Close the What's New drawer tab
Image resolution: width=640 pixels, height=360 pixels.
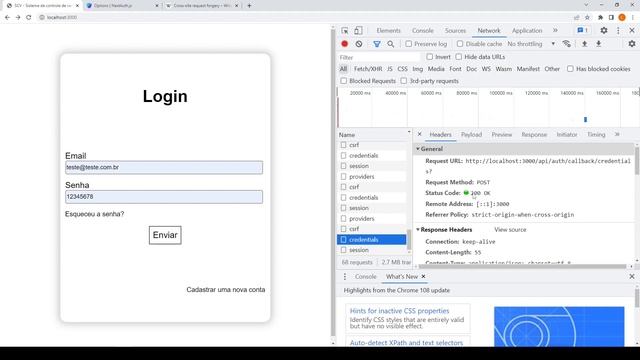point(423,276)
